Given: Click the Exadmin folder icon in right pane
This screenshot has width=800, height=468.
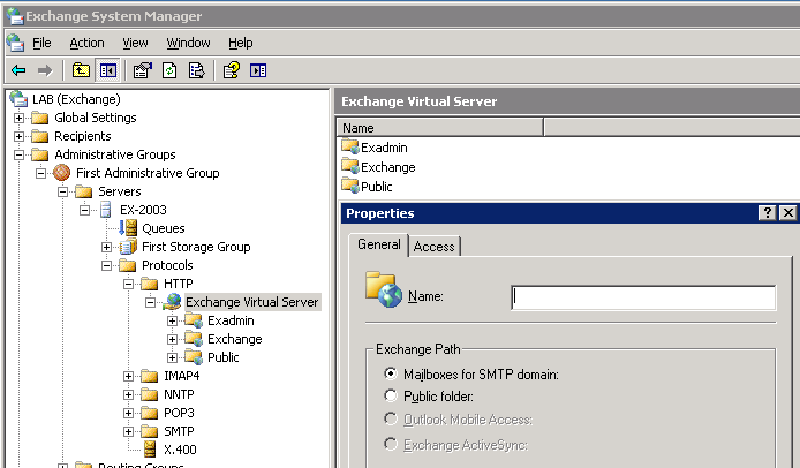Looking at the screenshot, I should tap(351, 146).
